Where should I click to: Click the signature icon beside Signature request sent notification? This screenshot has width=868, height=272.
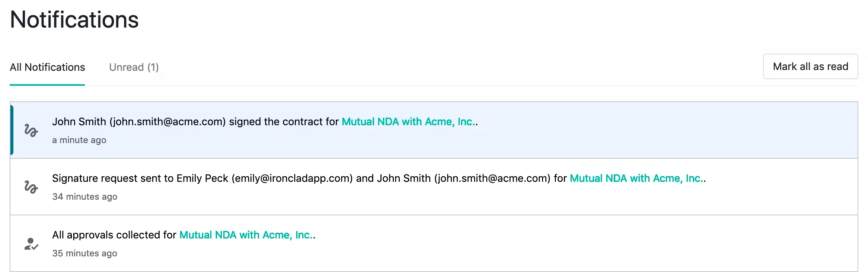pyautogui.click(x=31, y=187)
